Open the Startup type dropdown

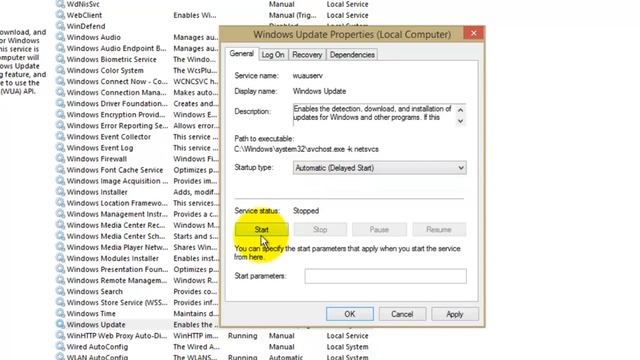pyautogui.click(x=379, y=168)
